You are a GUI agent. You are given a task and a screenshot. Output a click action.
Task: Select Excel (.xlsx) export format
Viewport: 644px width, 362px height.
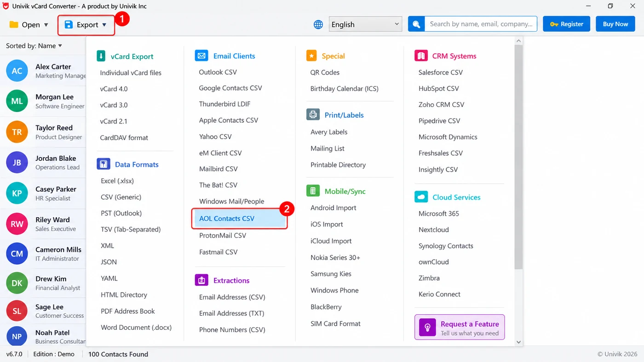coord(117,181)
